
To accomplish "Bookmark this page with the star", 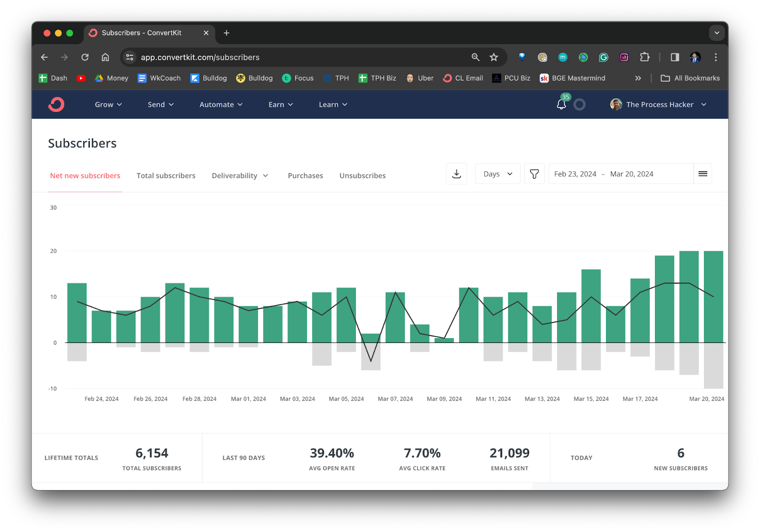I will point(494,57).
